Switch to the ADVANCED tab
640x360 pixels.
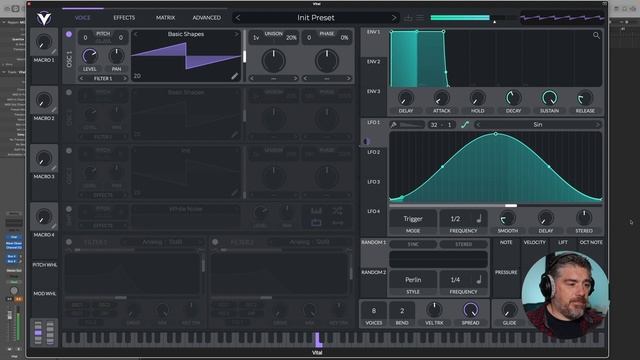[207, 18]
